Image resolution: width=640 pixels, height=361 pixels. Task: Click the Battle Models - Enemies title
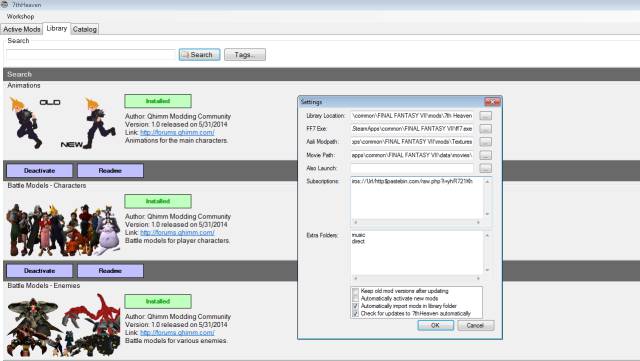coord(44,285)
